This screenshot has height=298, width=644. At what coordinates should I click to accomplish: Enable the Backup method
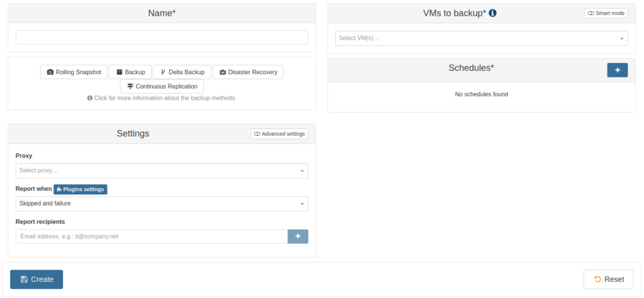[x=130, y=72]
